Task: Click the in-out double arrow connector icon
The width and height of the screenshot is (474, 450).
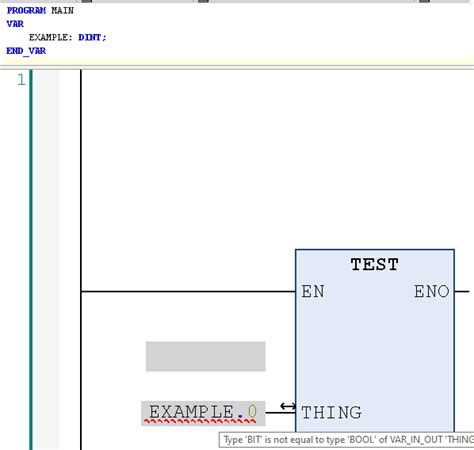Action: (288, 406)
